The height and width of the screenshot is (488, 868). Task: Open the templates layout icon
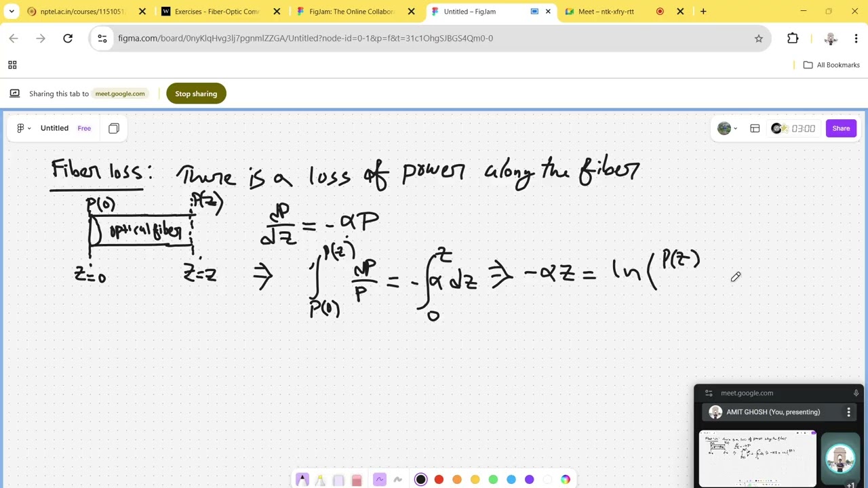[x=755, y=128]
